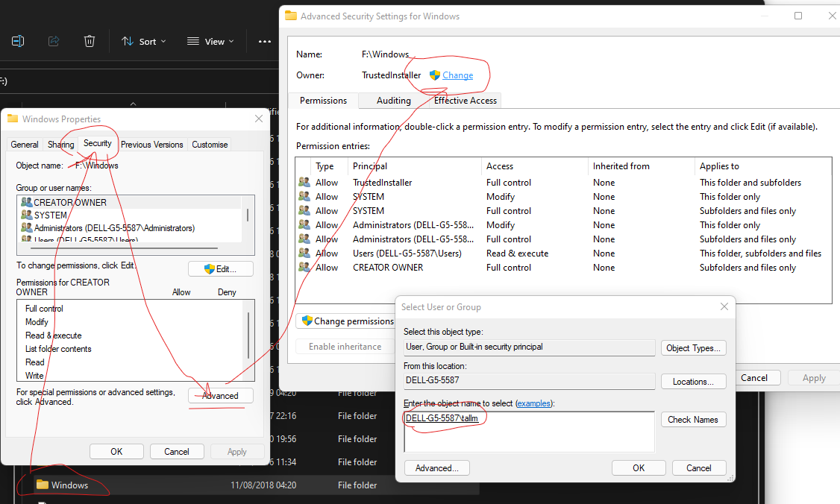Image resolution: width=840 pixels, height=504 pixels.
Task: Click the examples hyperlink
Action: (x=534, y=403)
